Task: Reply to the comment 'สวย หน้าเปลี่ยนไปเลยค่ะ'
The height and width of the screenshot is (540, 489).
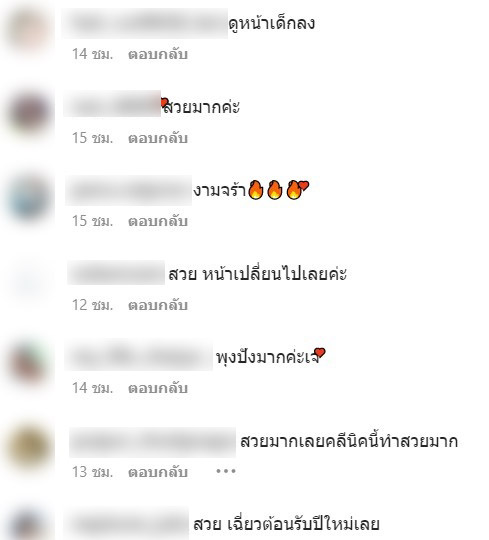Action: pos(158,305)
